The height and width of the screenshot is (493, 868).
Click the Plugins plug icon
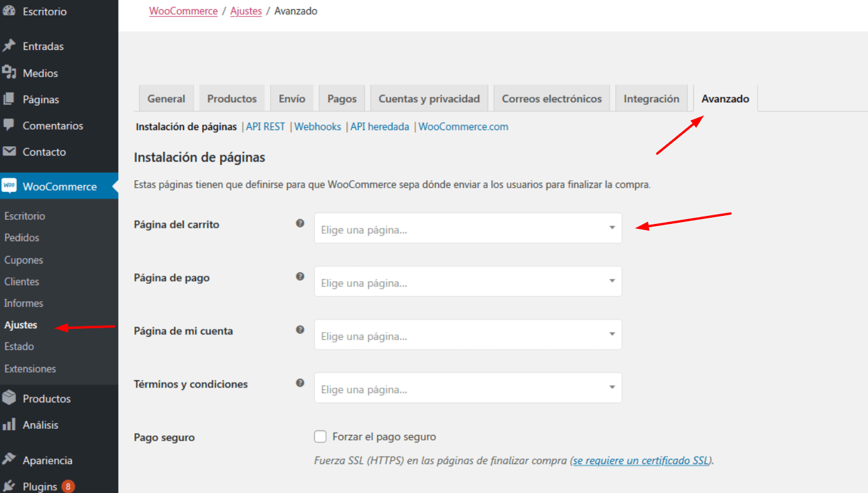point(9,486)
